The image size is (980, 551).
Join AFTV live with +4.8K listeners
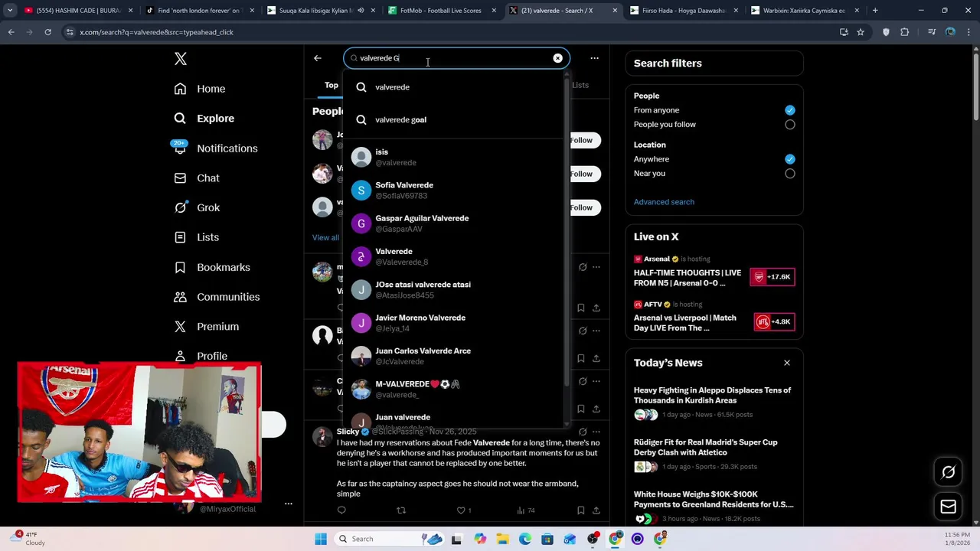coord(773,322)
